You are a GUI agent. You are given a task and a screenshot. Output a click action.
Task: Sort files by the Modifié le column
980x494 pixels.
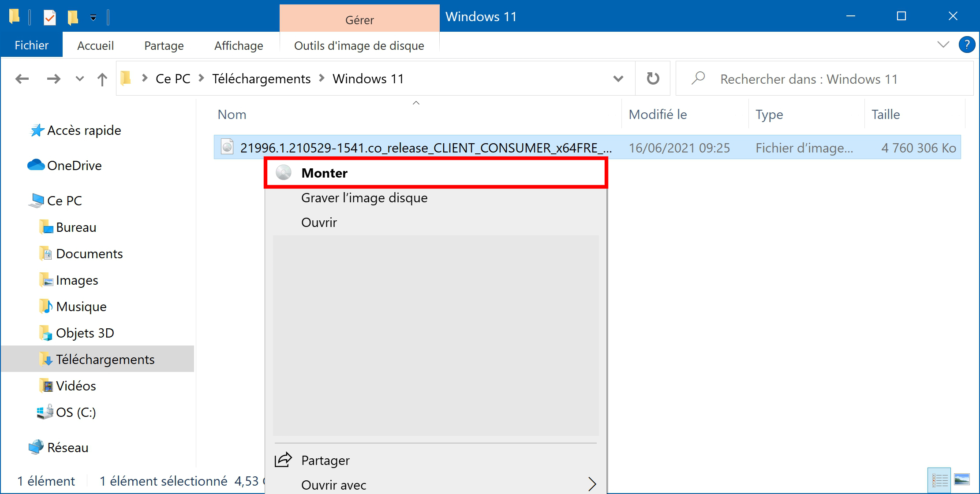click(658, 115)
